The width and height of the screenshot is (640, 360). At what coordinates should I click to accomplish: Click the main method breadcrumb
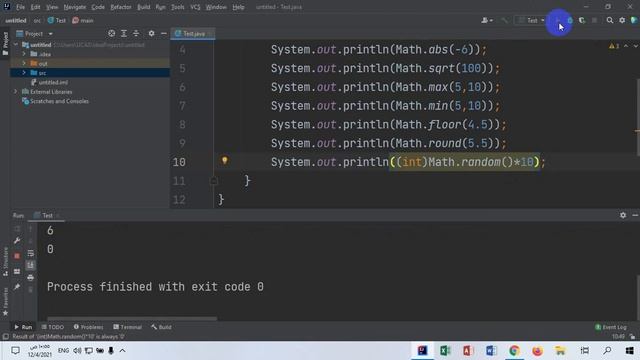83,20
